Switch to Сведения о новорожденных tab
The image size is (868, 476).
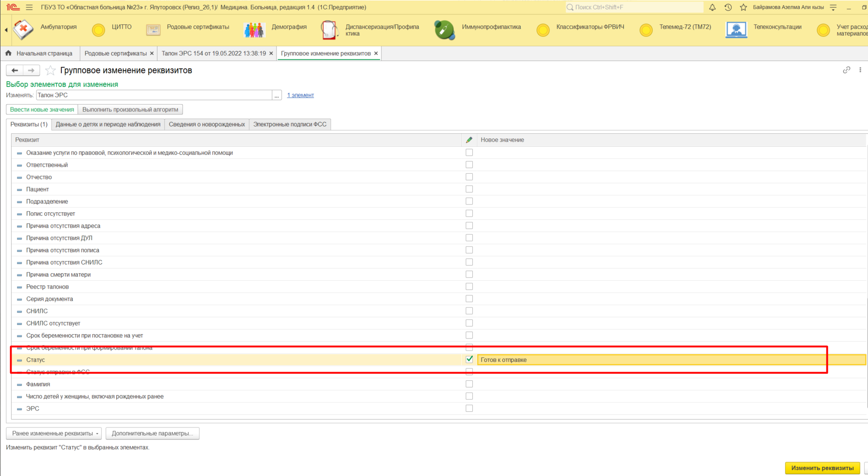tap(206, 124)
